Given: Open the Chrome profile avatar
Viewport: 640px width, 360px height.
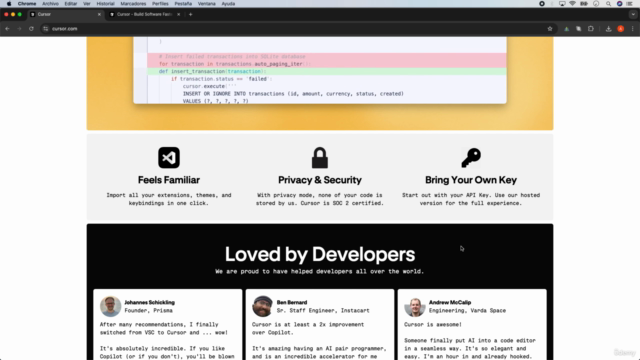Looking at the screenshot, I should 620,29.
